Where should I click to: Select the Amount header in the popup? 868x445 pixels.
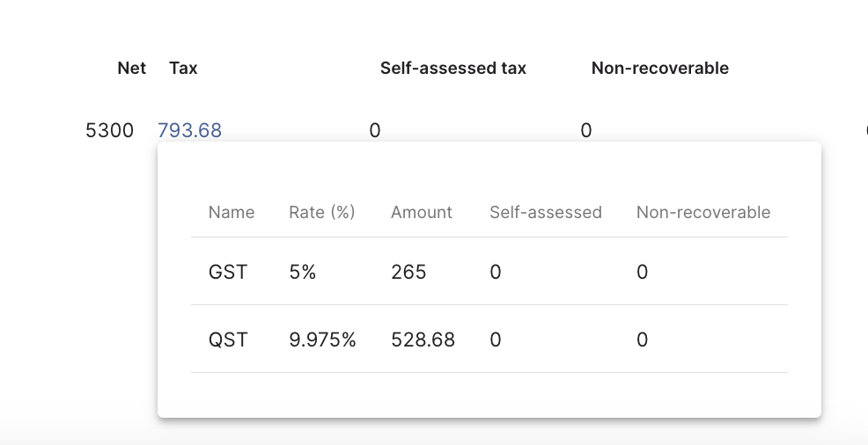click(422, 212)
